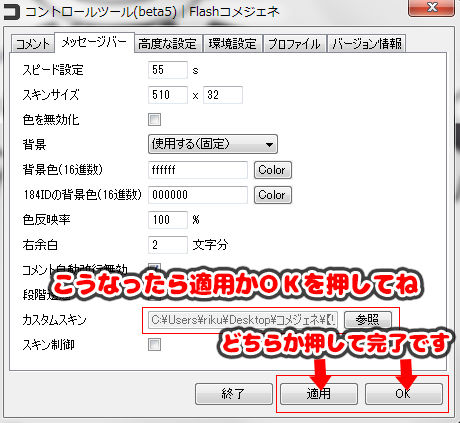
Task: Open the 高度な設定 tab
Action: tap(168, 44)
